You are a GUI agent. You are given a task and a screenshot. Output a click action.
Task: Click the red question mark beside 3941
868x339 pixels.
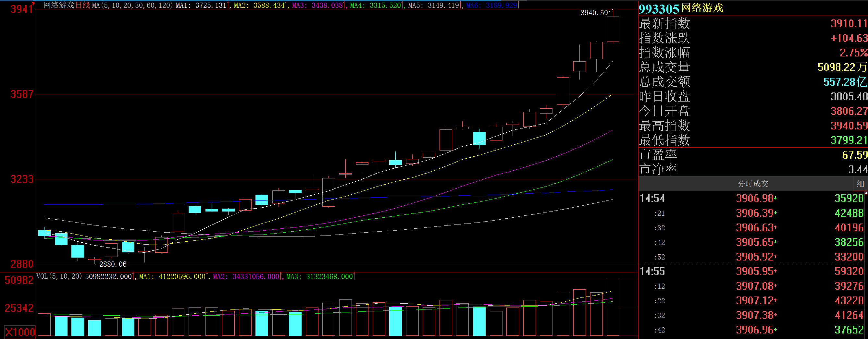(x=33, y=3)
